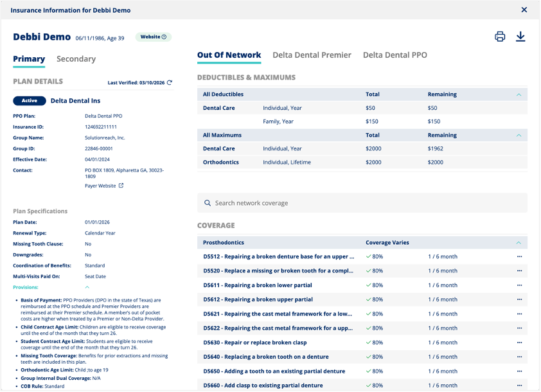
Task: Click the magnifier icon in the search box
Action: pyautogui.click(x=208, y=203)
